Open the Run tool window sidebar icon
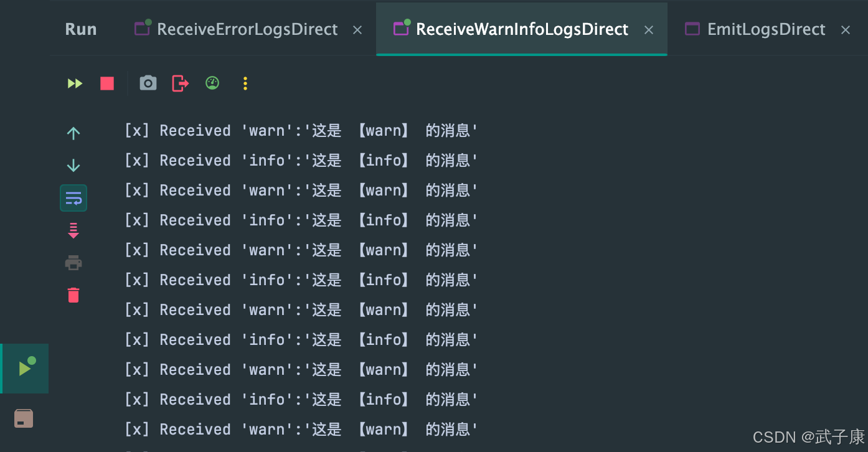Image resolution: width=868 pixels, height=452 pixels. click(24, 368)
